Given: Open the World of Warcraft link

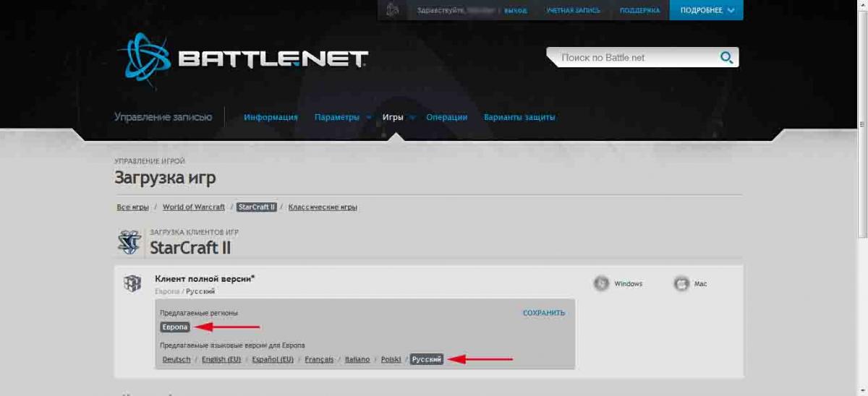Looking at the screenshot, I should 194,207.
